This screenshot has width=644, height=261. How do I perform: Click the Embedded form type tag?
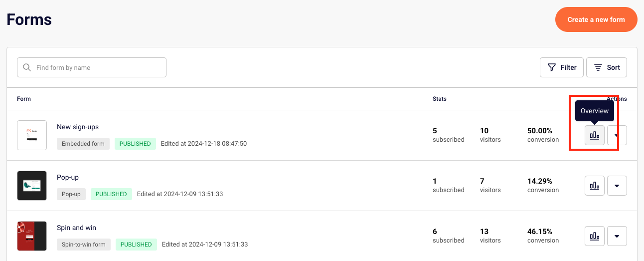pos(83,144)
